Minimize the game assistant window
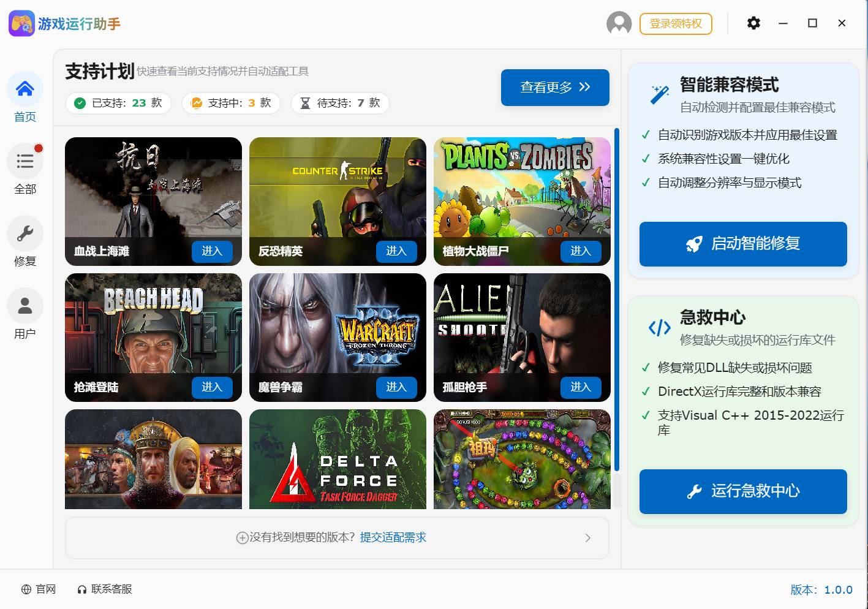This screenshot has height=609, width=868. [783, 23]
